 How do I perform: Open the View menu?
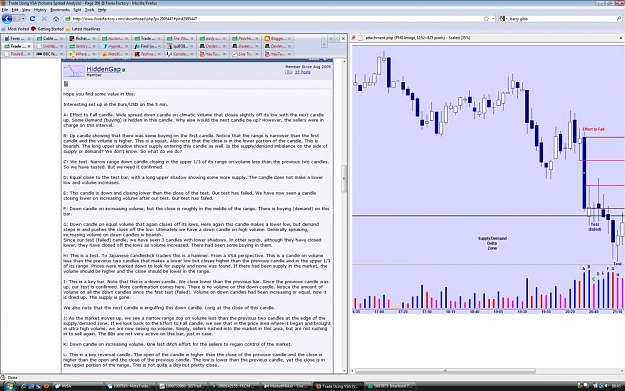[x=26, y=10]
